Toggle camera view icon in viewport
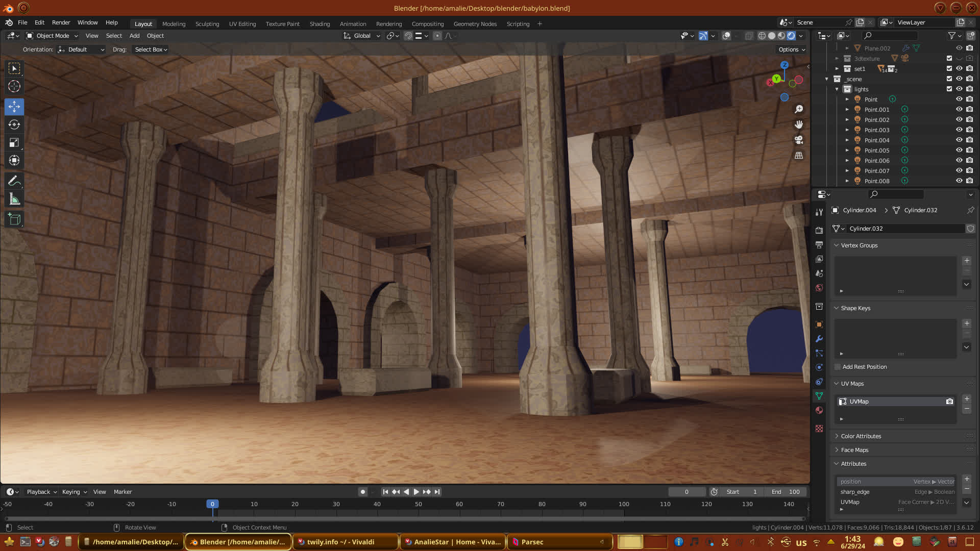 tap(799, 140)
